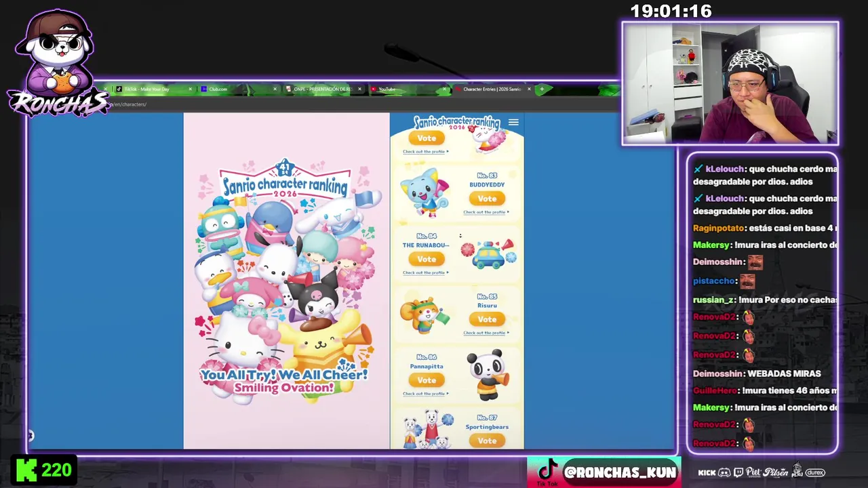
Task: Click Vote button for BUDDYEDDY
Action: click(487, 199)
